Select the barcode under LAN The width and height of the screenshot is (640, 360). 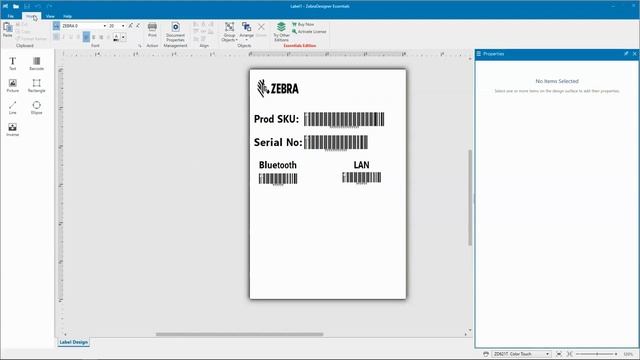pyautogui.click(x=362, y=178)
